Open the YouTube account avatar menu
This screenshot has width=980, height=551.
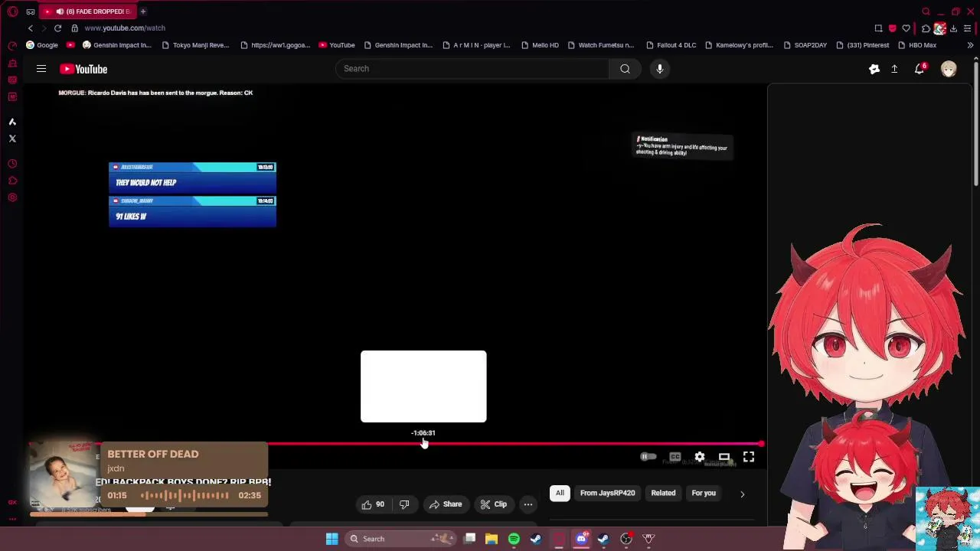(x=949, y=69)
